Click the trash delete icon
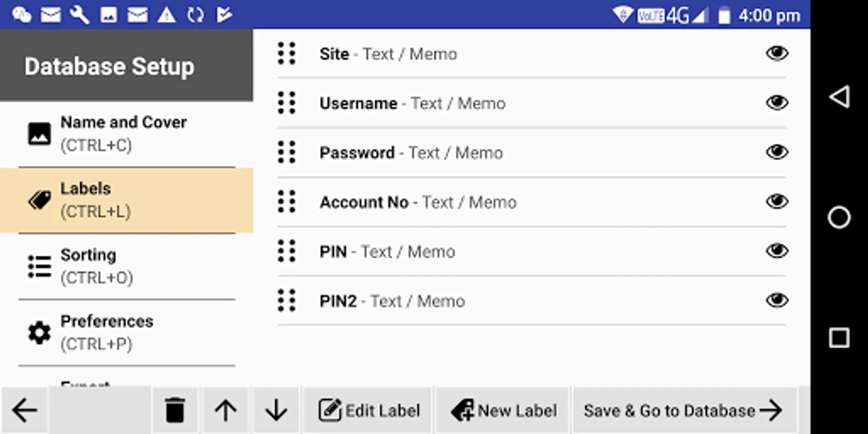 (175, 410)
